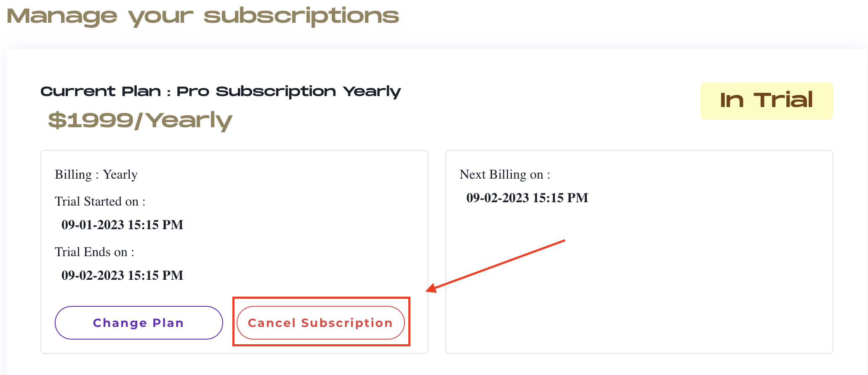Select the In Trial status badge
The image size is (868, 375).
coord(767,101)
